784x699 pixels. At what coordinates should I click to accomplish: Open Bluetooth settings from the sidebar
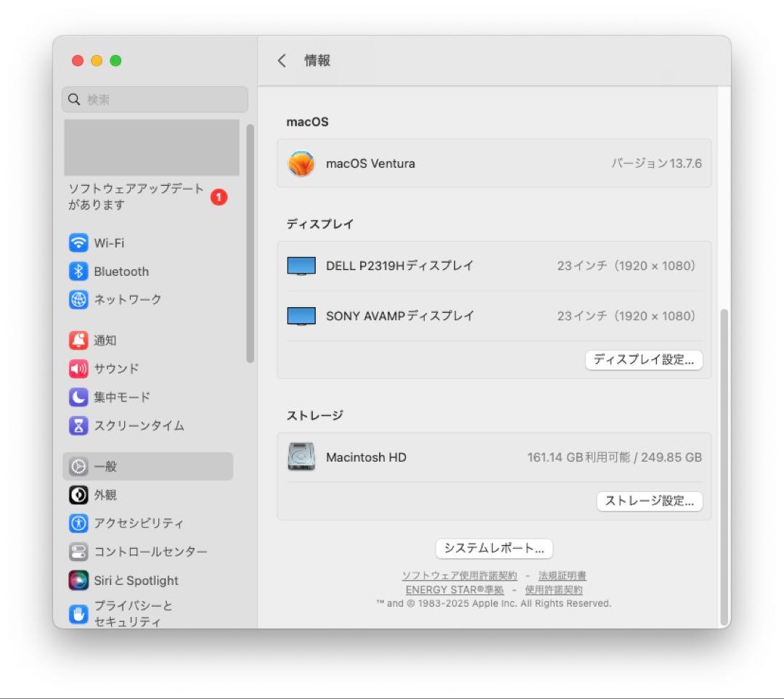pyautogui.click(x=121, y=271)
